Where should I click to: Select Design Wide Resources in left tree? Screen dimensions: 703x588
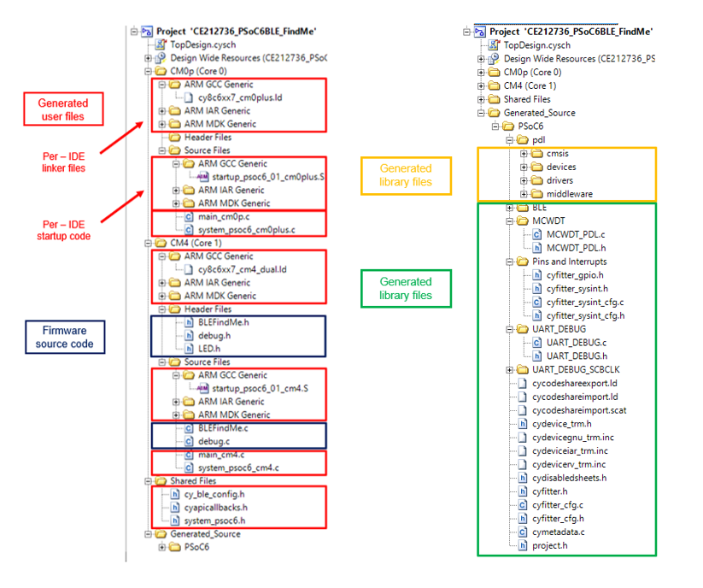tap(249, 58)
